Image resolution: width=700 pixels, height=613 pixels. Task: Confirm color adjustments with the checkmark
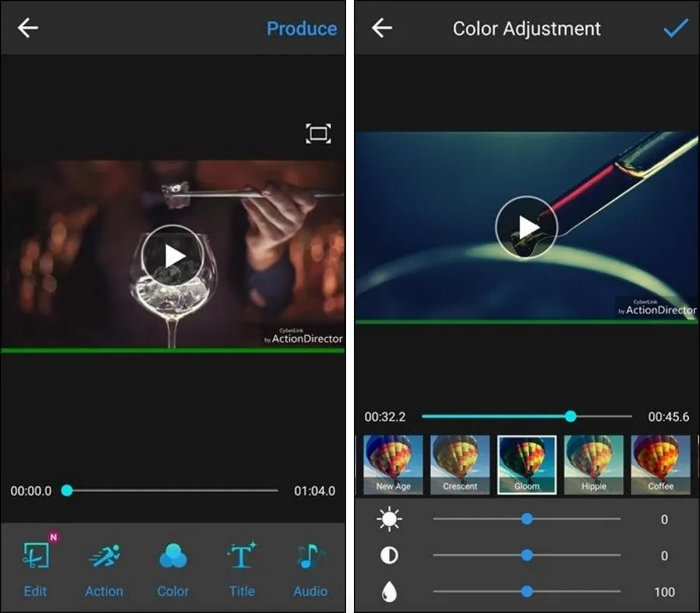[x=674, y=28]
